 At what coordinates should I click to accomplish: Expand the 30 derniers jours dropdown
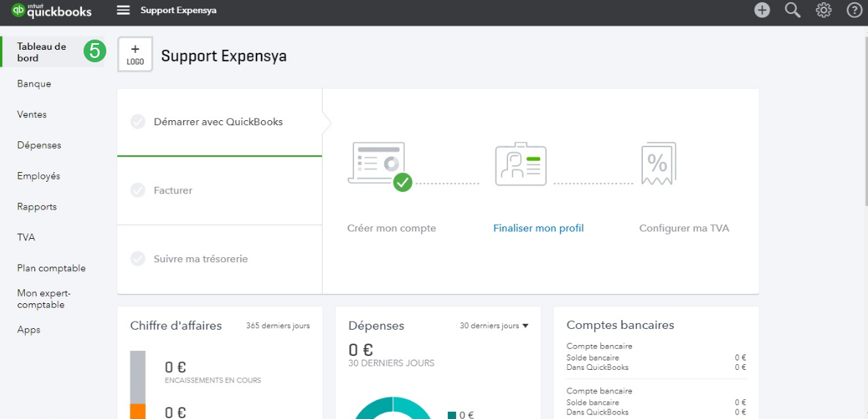(x=494, y=325)
